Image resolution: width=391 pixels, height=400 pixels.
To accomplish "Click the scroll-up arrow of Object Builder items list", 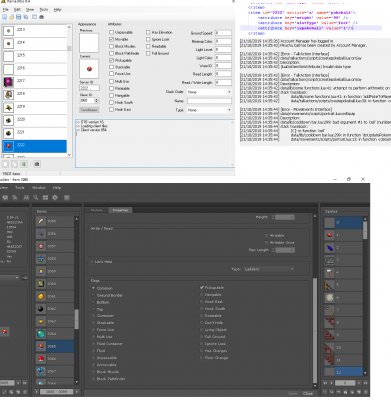I will [76, 219].
